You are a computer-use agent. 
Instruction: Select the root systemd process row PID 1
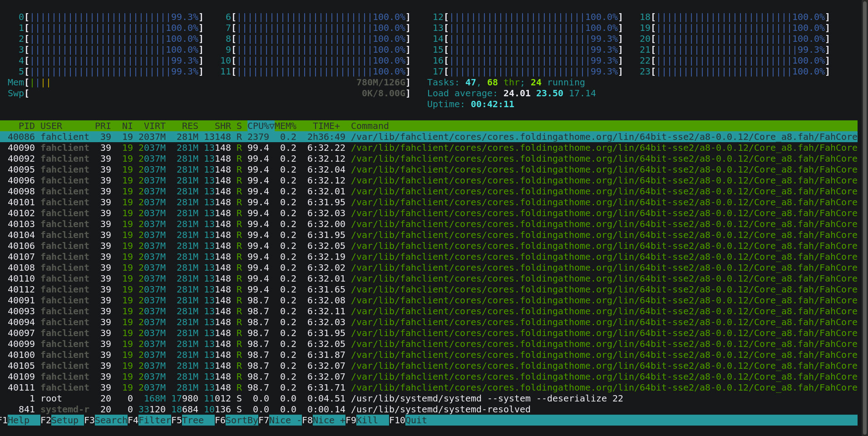pyautogui.click(x=429, y=398)
